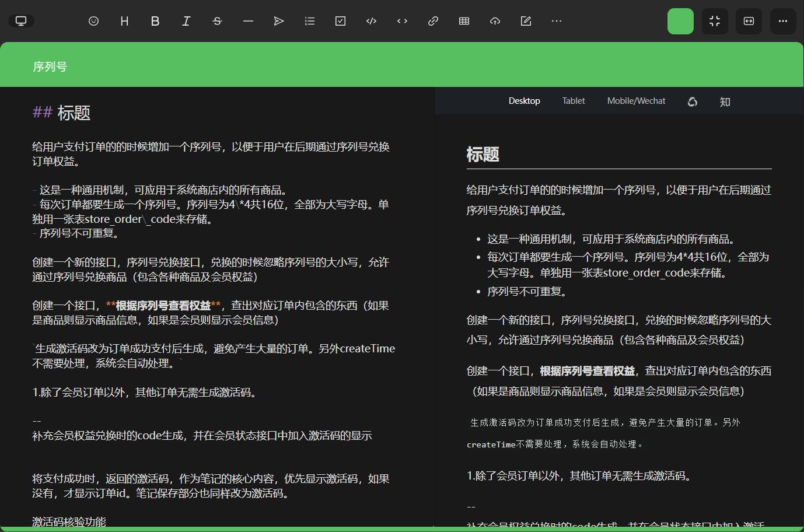Insert an emoji from the toolbar

[93, 21]
